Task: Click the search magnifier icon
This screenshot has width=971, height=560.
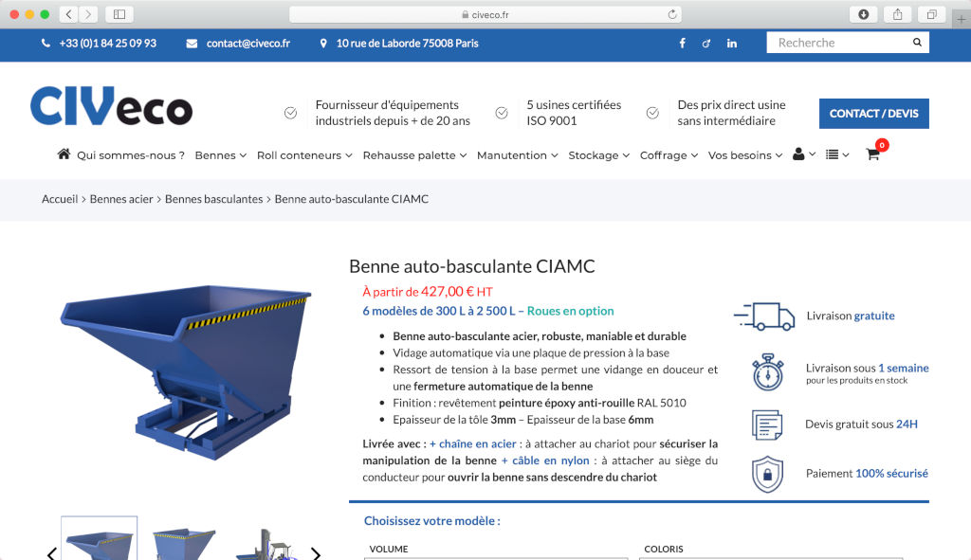Action: click(917, 43)
